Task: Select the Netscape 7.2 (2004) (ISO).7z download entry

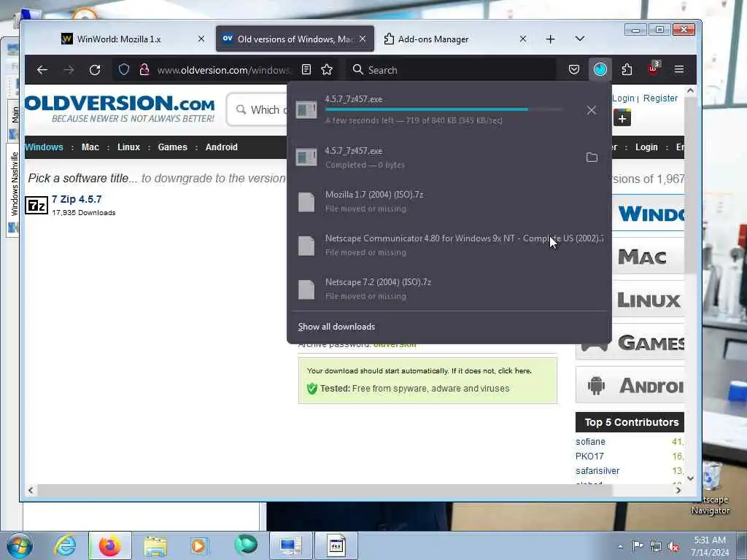Action: 449,289
